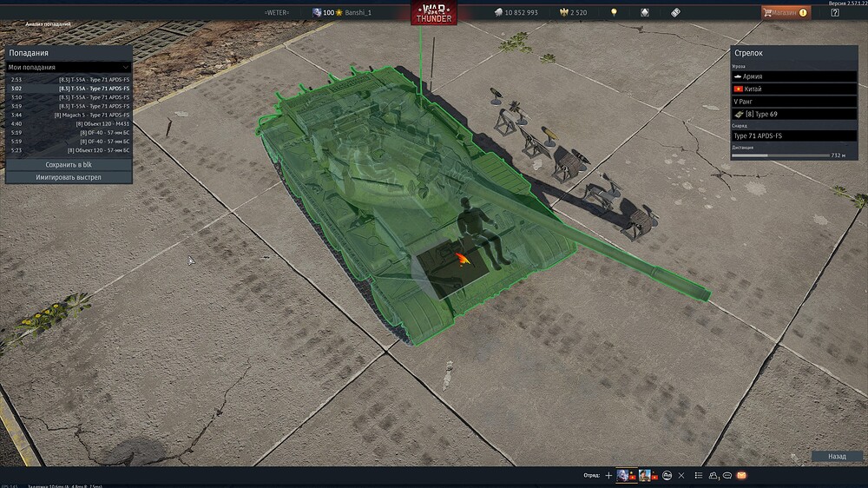Image resolution: width=868 pixels, height=488 pixels.
Task: Click Сохранить в blk button
Action: (x=69, y=164)
